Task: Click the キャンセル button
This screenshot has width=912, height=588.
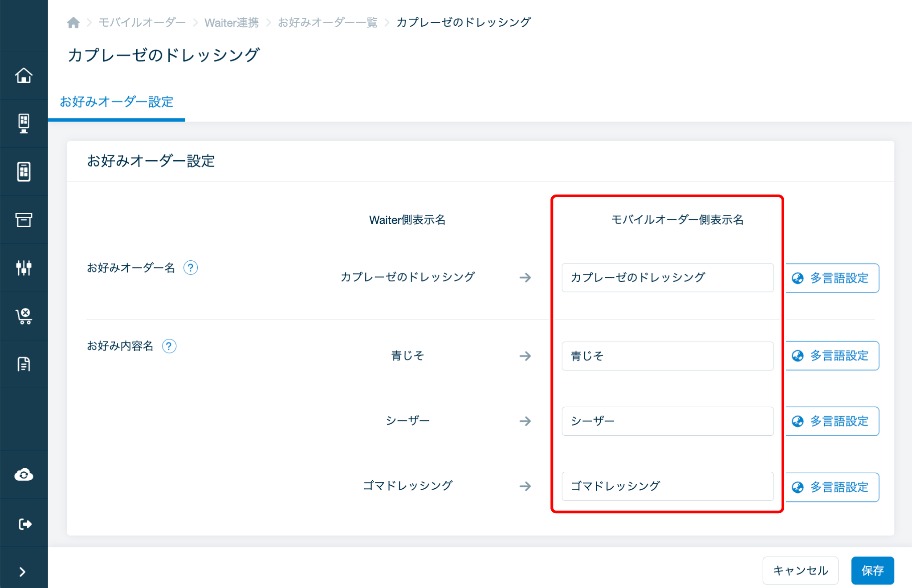Action: click(800, 570)
